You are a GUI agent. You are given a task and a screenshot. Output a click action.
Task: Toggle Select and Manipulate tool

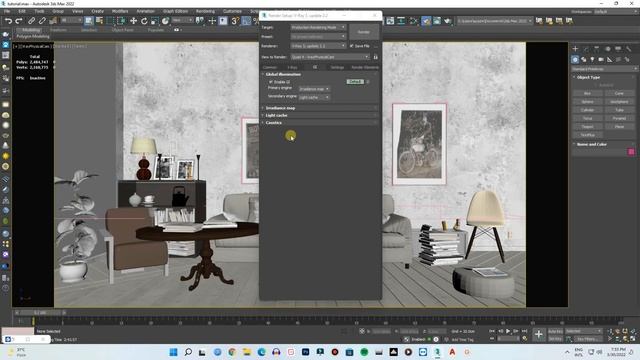[x=212, y=21]
